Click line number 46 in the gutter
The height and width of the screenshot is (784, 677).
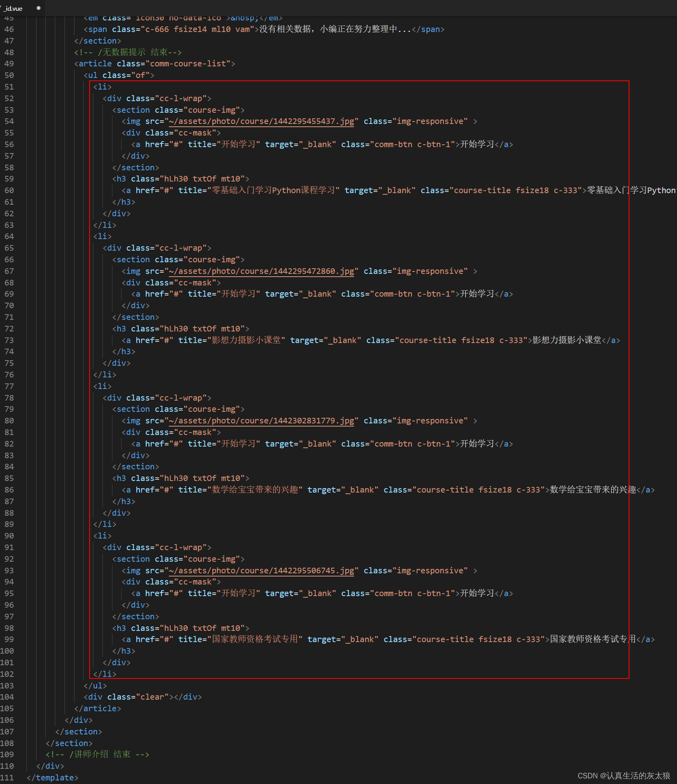coord(9,29)
